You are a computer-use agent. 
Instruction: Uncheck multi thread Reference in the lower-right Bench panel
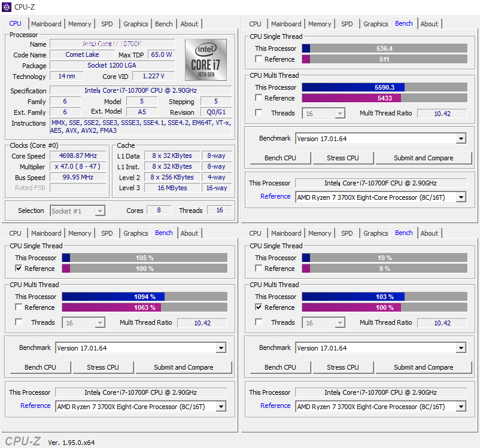259,307
